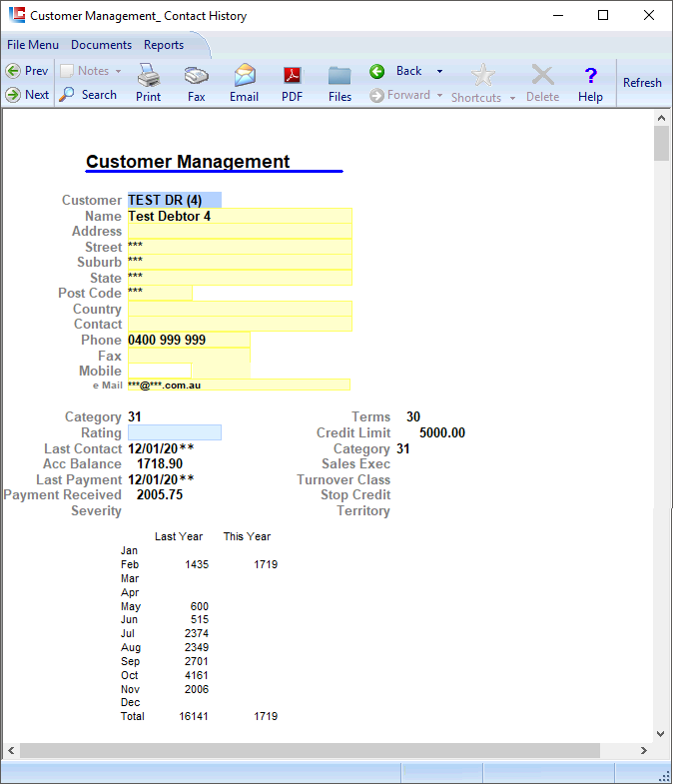Screen dimensions: 673x784
Task: Click the Street field
Action: coord(240,247)
